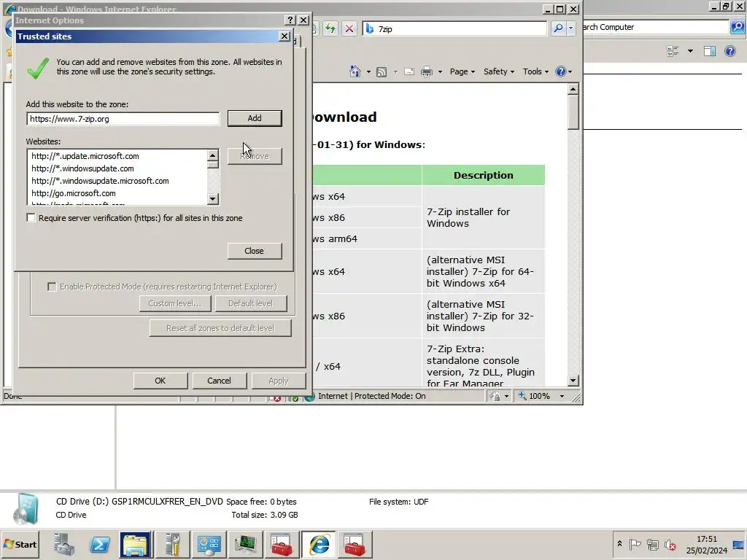Click the page scrollbar up arrow in IE

tap(573, 88)
